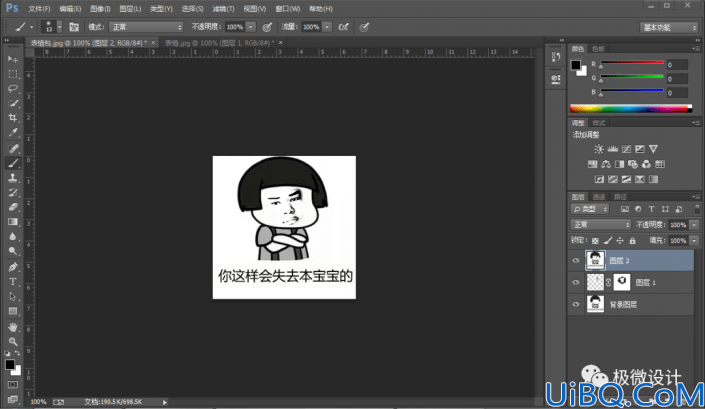Toggle lock all (padlock icon)

633,241
